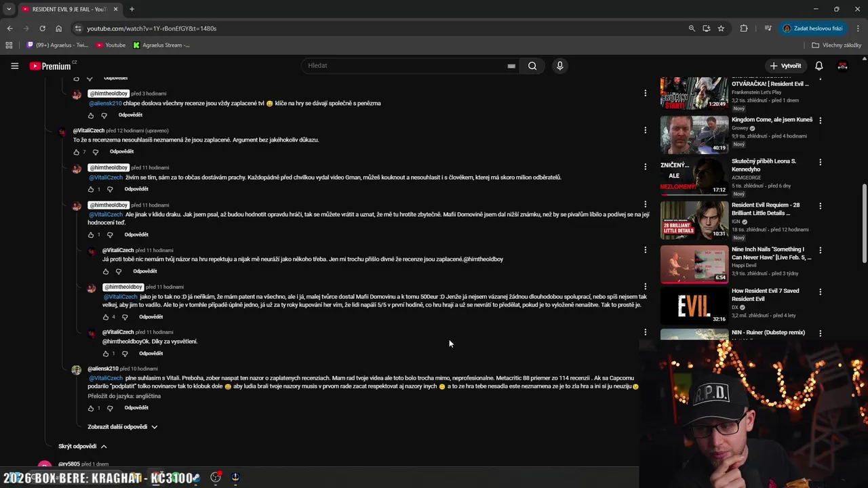Open Kingdom Come, ale jsem Kuneš thumbnail
This screenshot has width=868, height=488.
(694, 135)
